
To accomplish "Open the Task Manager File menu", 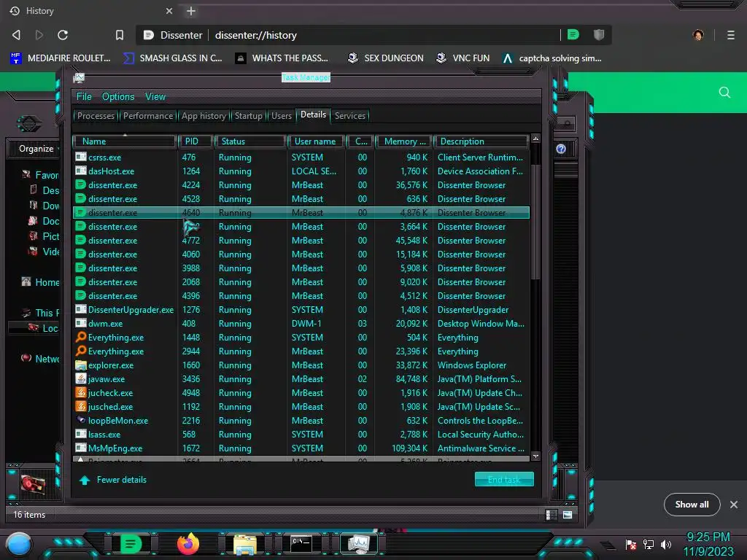I will pos(84,97).
